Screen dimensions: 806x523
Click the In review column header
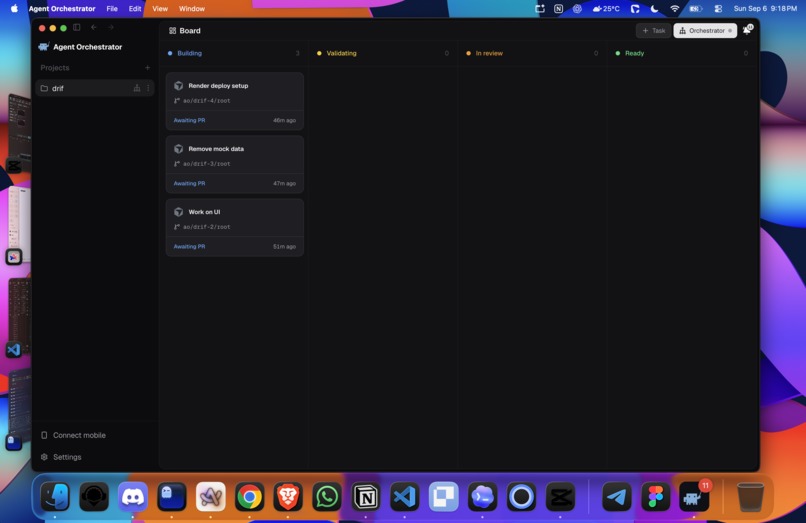click(489, 53)
